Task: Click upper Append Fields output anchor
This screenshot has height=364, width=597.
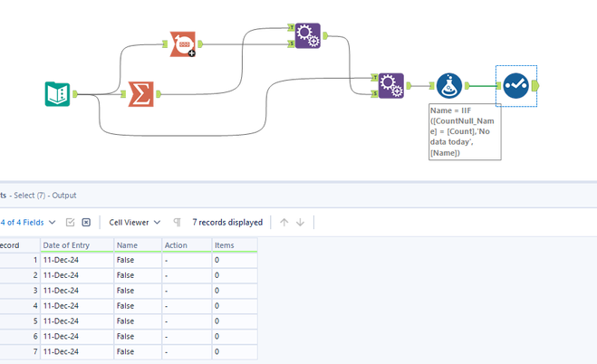Action: [x=325, y=35]
